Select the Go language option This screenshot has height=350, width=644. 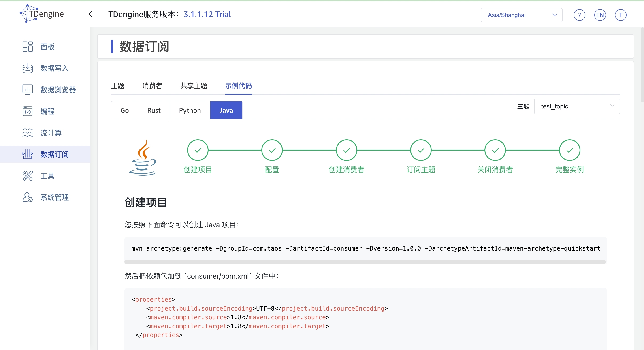(124, 110)
